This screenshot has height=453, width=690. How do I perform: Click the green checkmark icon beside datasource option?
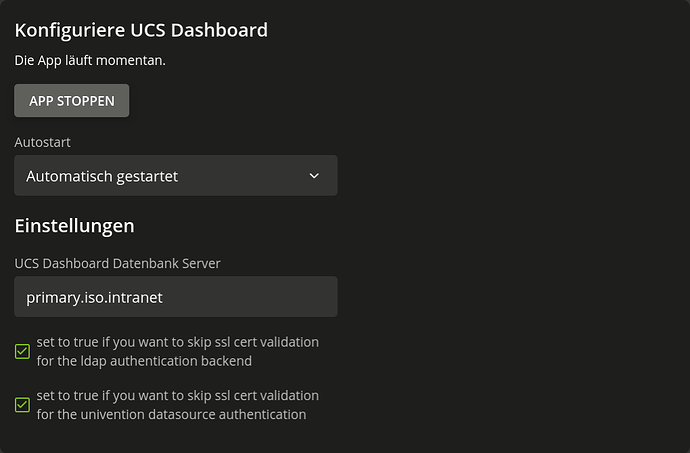pyautogui.click(x=22, y=405)
